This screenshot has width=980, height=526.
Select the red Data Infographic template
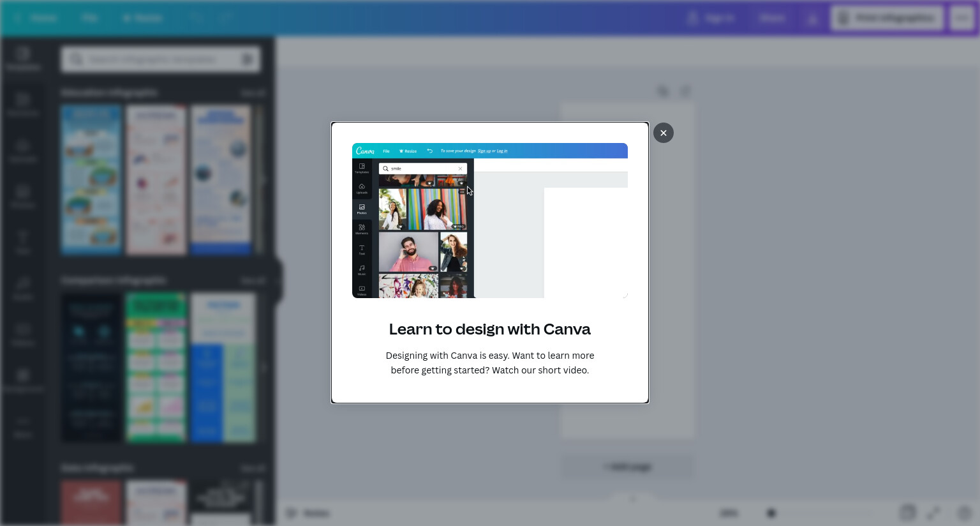[x=91, y=503]
